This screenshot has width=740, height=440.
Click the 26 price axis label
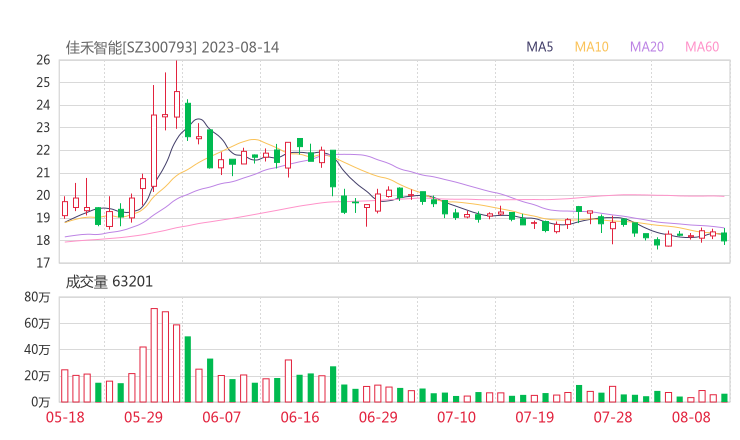(x=42, y=60)
